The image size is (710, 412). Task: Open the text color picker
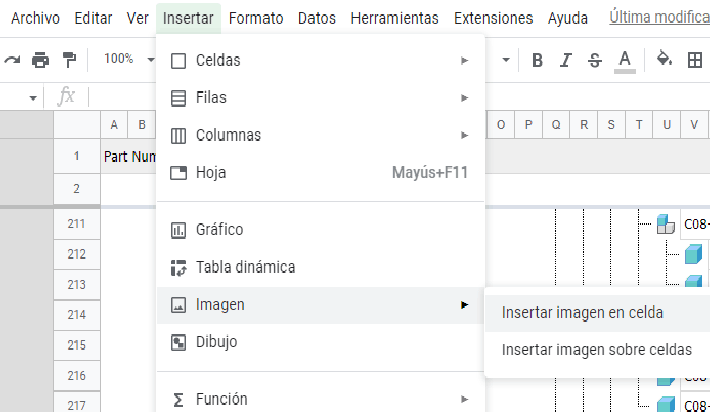click(625, 60)
